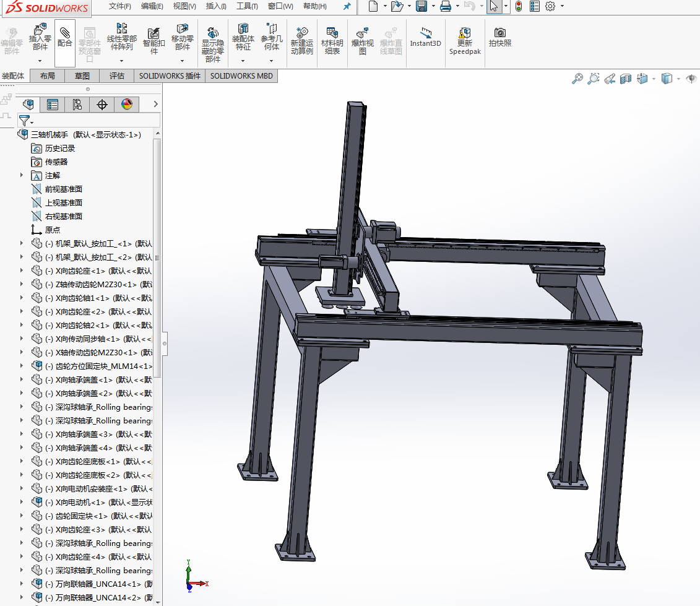Image resolution: width=700 pixels, height=606 pixels.
Task: Switch to SOLIDWORKS MBD tab
Action: pyautogui.click(x=241, y=76)
